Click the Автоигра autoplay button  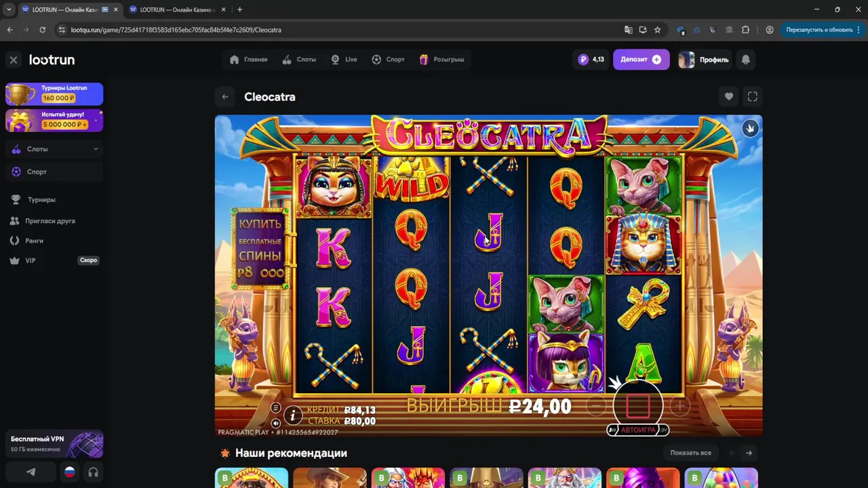[638, 430]
